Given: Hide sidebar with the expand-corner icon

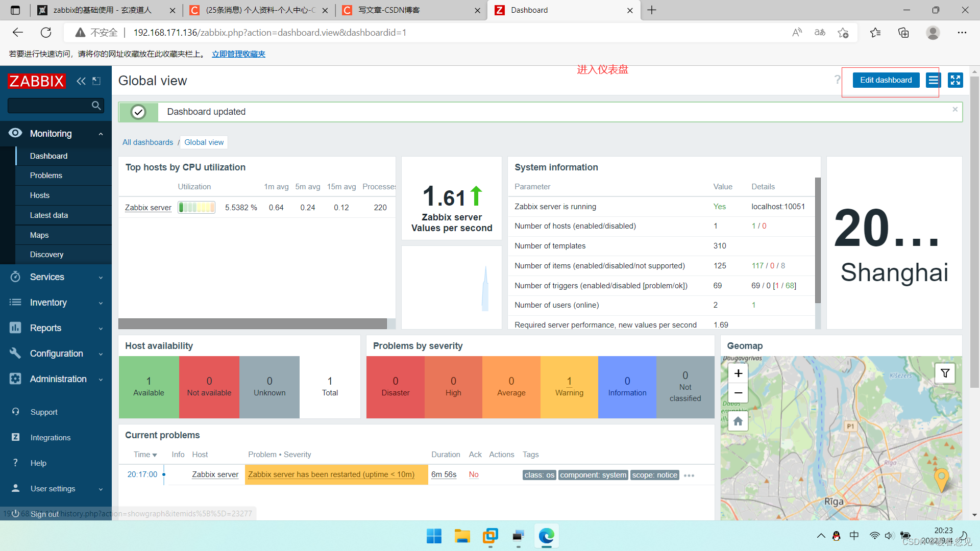Looking at the screenshot, I should 96,81.
